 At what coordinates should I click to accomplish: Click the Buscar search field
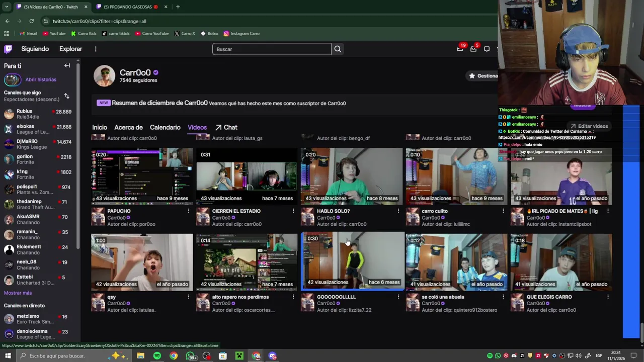tap(272, 49)
